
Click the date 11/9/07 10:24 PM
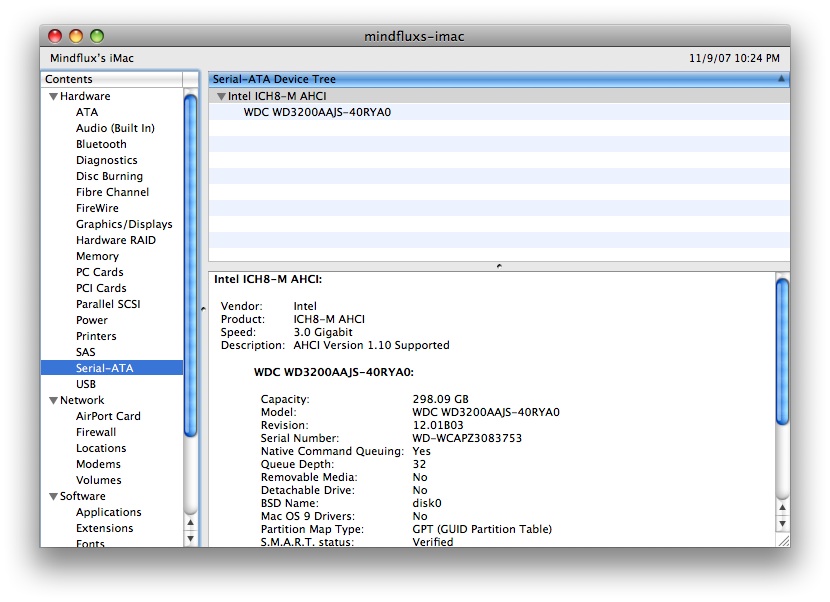coord(734,58)
